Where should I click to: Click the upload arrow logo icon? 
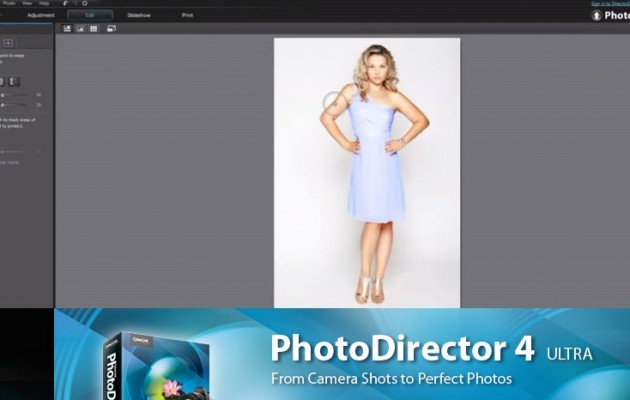pyautogui.click(x=597, y=16)
